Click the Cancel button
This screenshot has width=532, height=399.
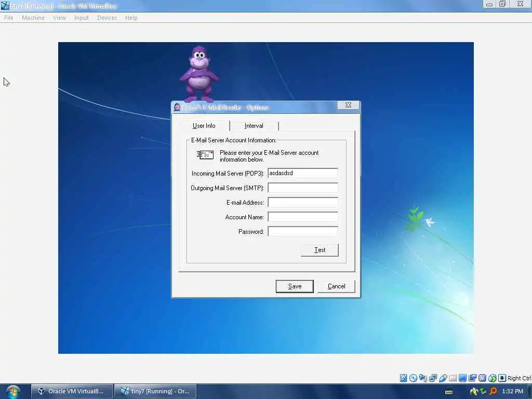(x=336, y=286)
